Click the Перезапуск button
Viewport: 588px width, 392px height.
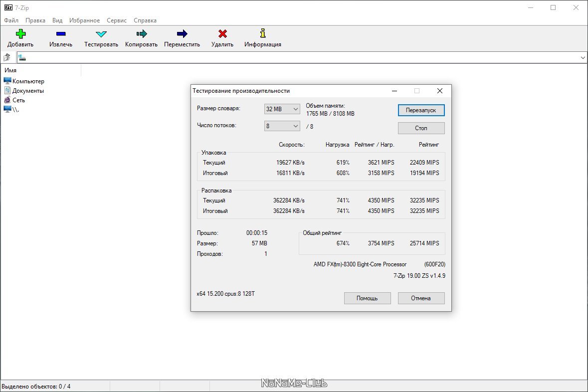pos(421,110)
